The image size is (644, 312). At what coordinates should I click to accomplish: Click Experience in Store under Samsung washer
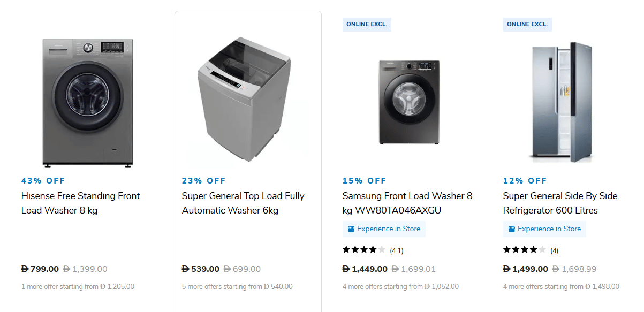click(x=389, y=229)
